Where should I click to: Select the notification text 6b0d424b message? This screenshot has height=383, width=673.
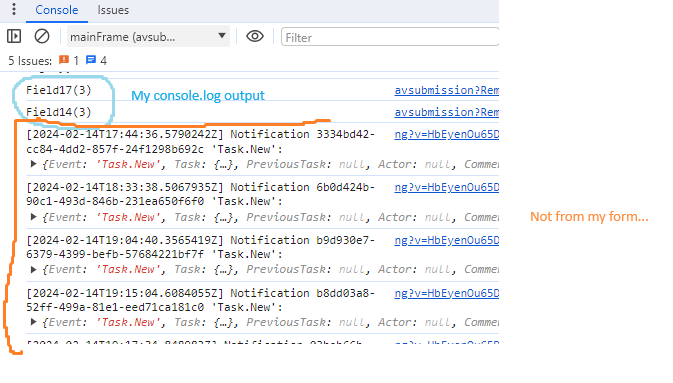[x=200, y=194]
